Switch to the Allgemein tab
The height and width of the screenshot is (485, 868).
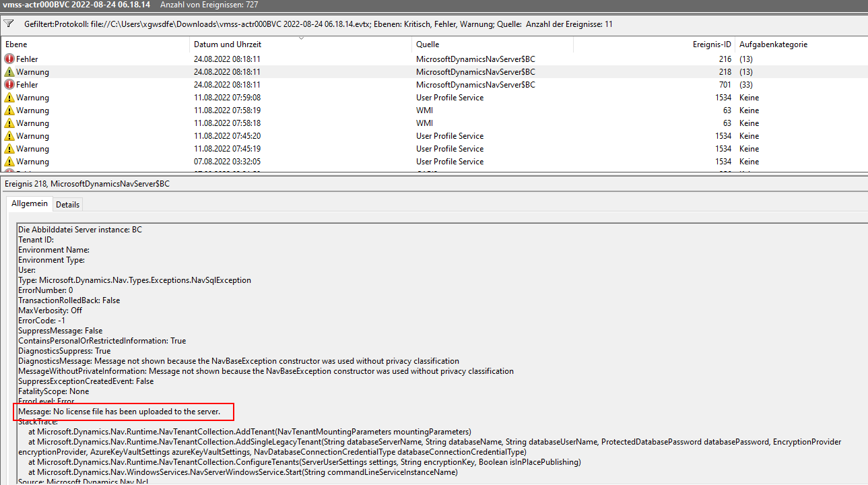[x=29, y=203]
